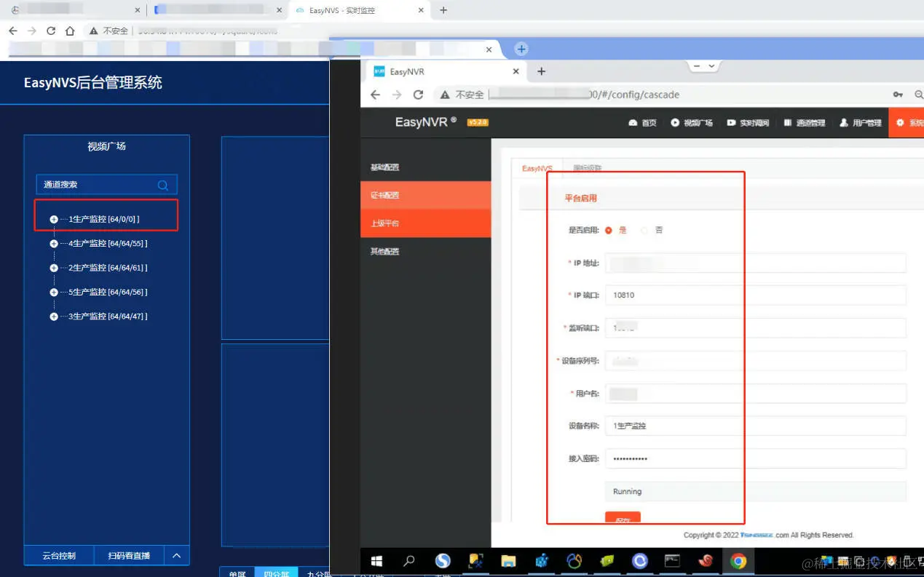The image size is (924, 577).
Task: Reload the EasyNVS page in back window
Action: (x=50, y=31)
